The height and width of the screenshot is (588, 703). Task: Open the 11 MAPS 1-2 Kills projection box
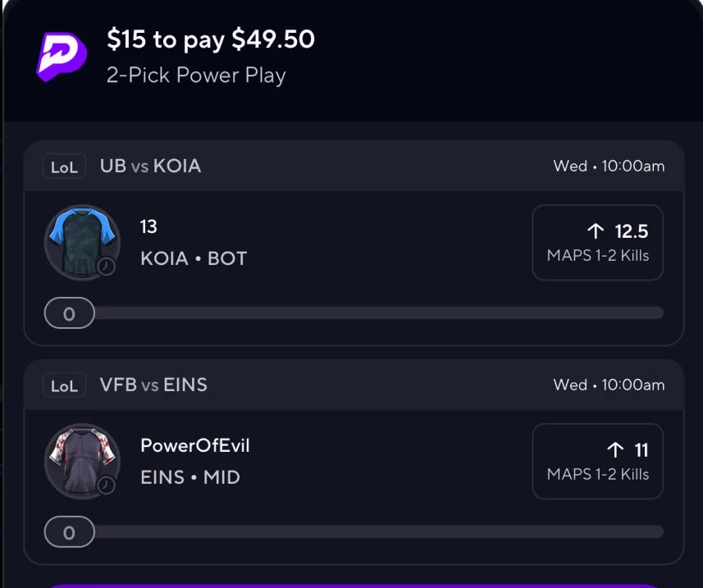[598, 461]
